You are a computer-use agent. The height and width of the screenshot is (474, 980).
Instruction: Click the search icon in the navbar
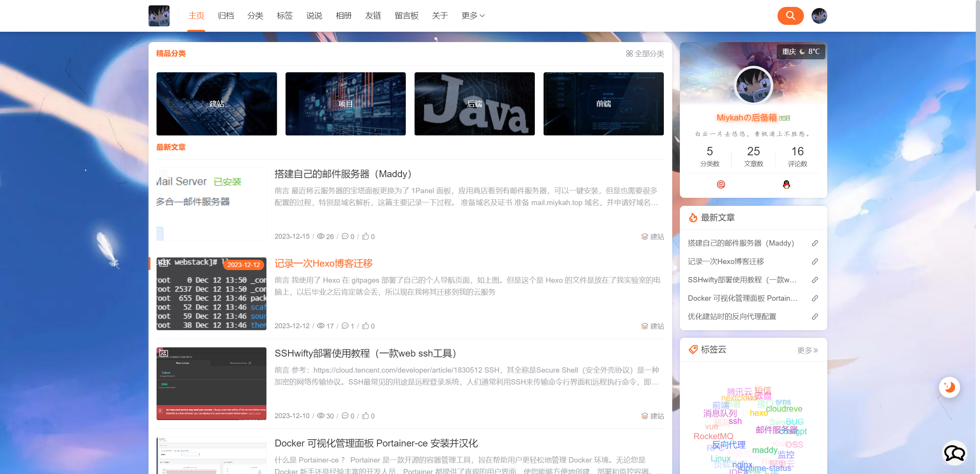pyautogui.click(x=790, y=16)
